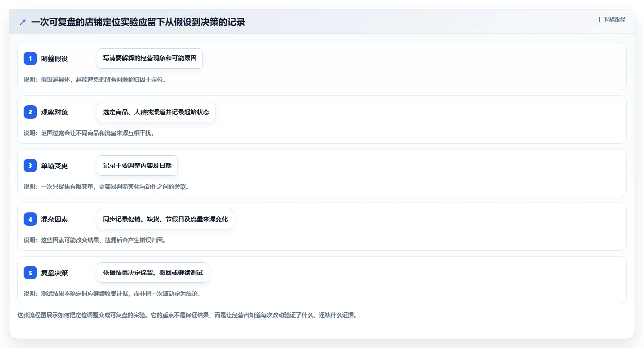This screenshot has height=348, width=644.
Task: Open the 选定商品、人群或渠道并记录起始状态 box
Action: 156,112
